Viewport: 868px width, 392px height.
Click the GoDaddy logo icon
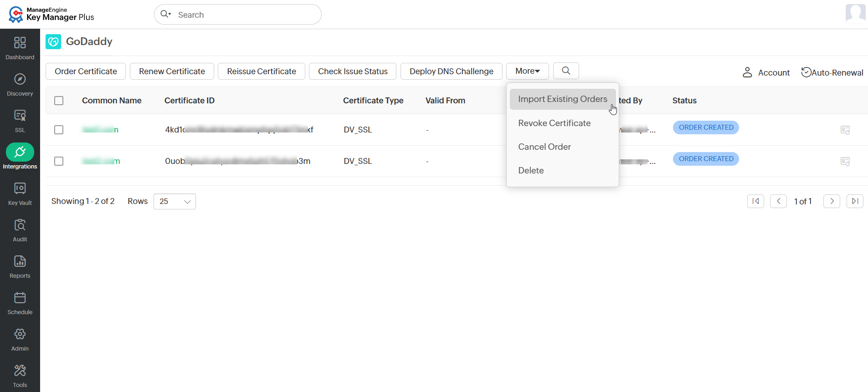(x=53, y=42)
